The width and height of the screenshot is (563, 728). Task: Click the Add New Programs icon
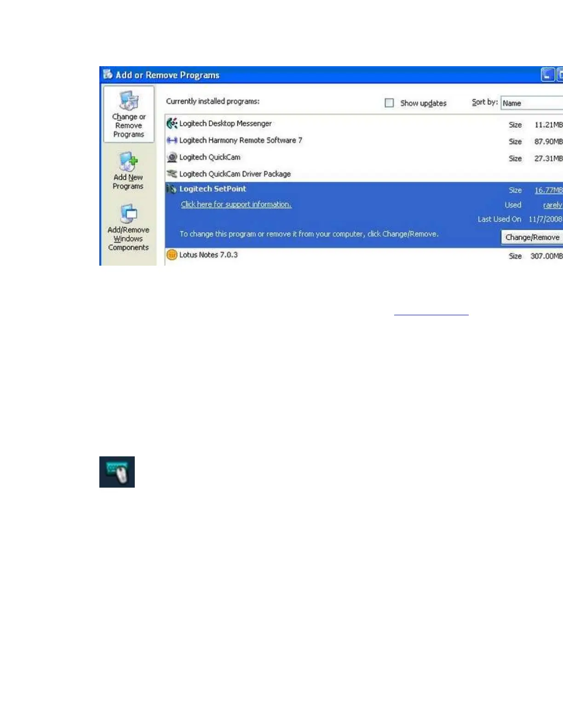click(128, 161)
